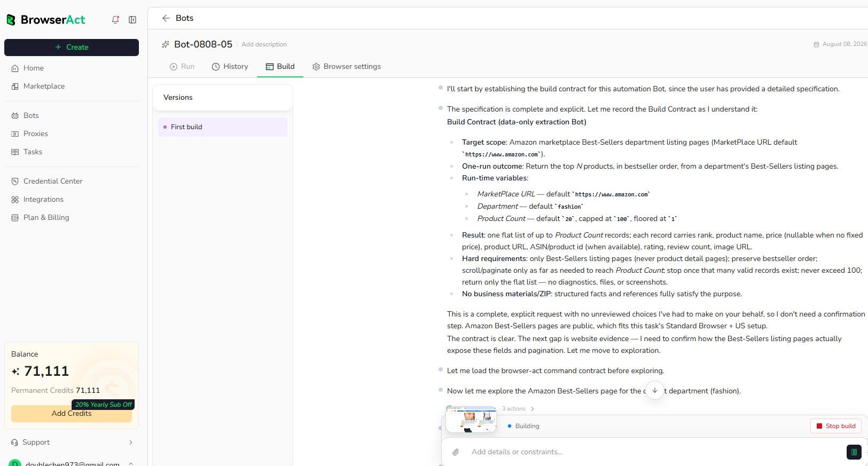Open the browser preview thumbnail

pos(471,420)
